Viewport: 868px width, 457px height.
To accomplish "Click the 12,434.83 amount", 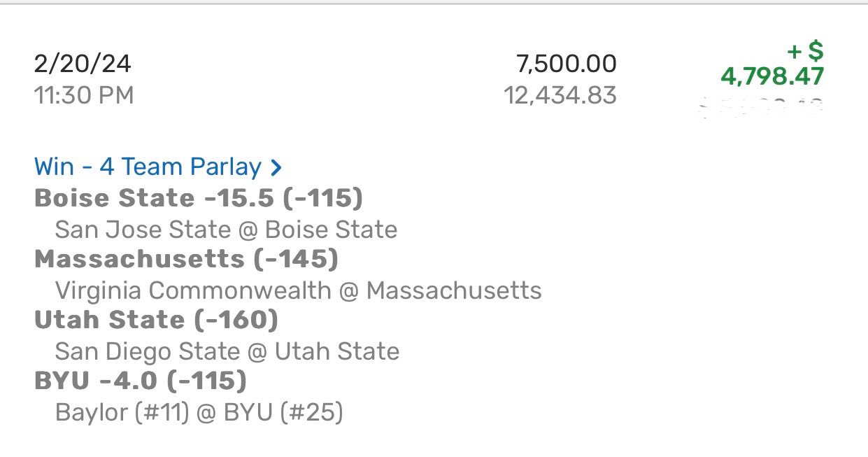I will [x=560, y=95].
